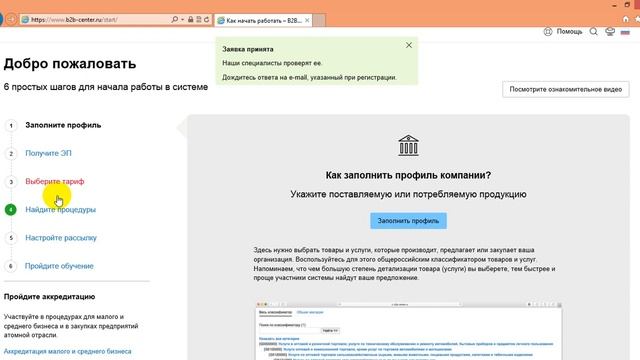The height and width of the screenshot is (360, 640).
Task: Select the 'Как начать работать' browser tab
Action: coord(263,20)
